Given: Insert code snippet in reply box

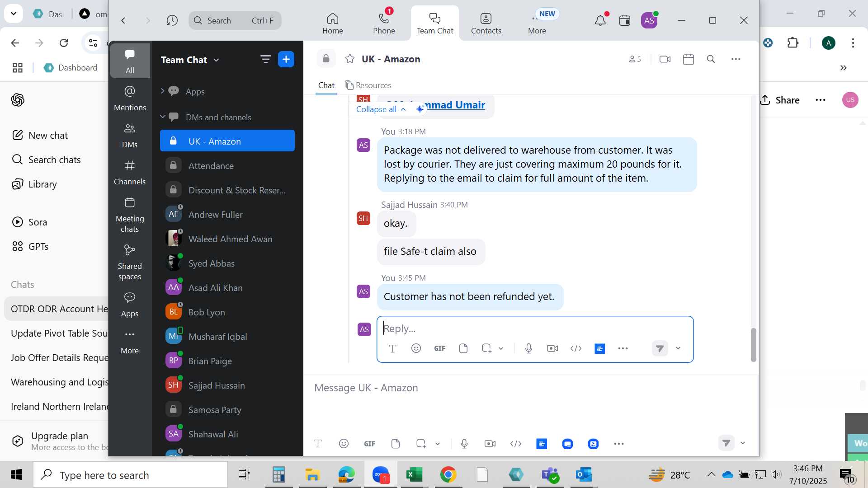Looking at the screenshot, I should pos(576,348).
